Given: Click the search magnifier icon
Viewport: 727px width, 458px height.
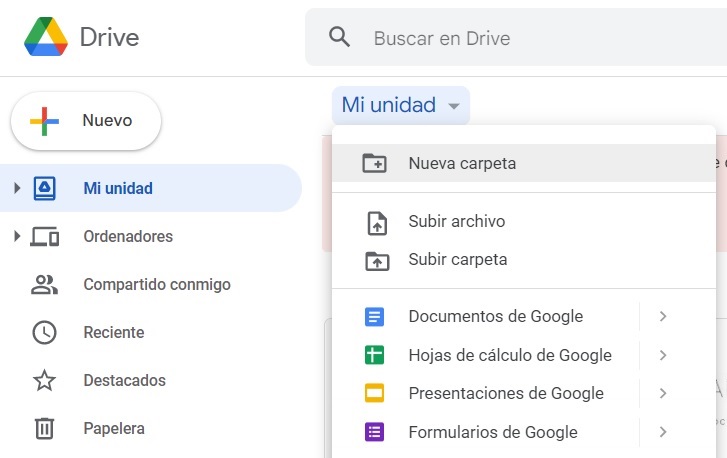Looking at the screenshot, I should (x=340, y=38).
